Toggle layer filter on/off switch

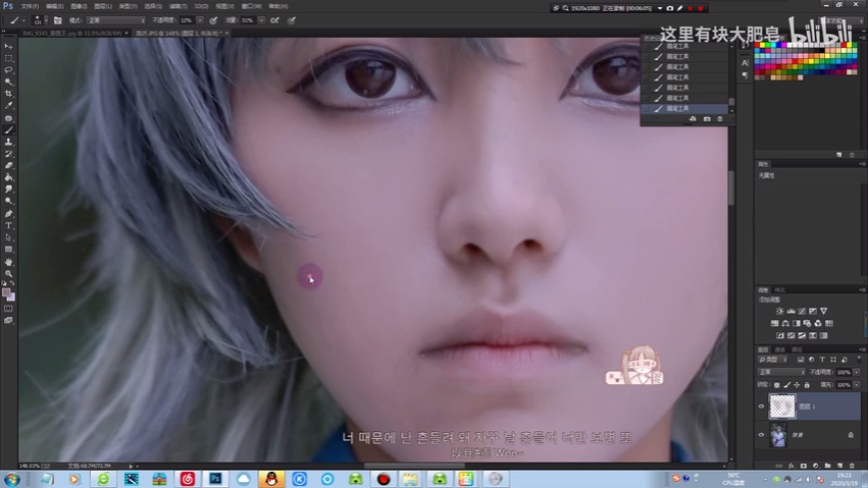859,360
